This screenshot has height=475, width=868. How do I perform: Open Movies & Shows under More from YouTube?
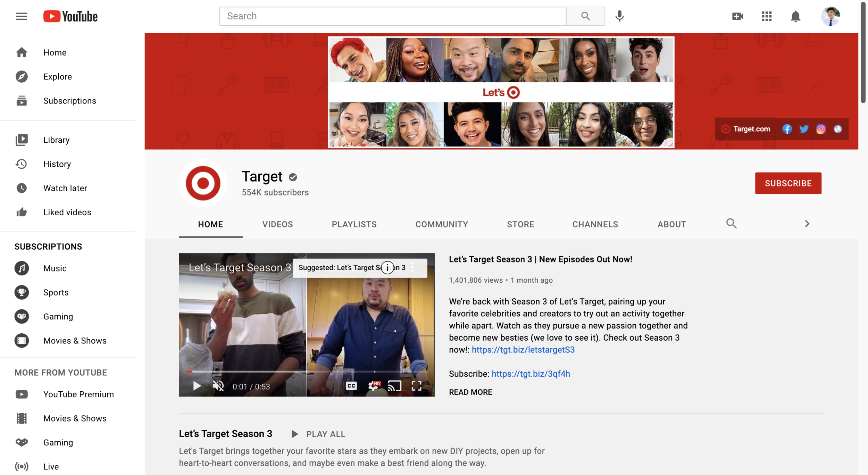[x=68, y=418]
